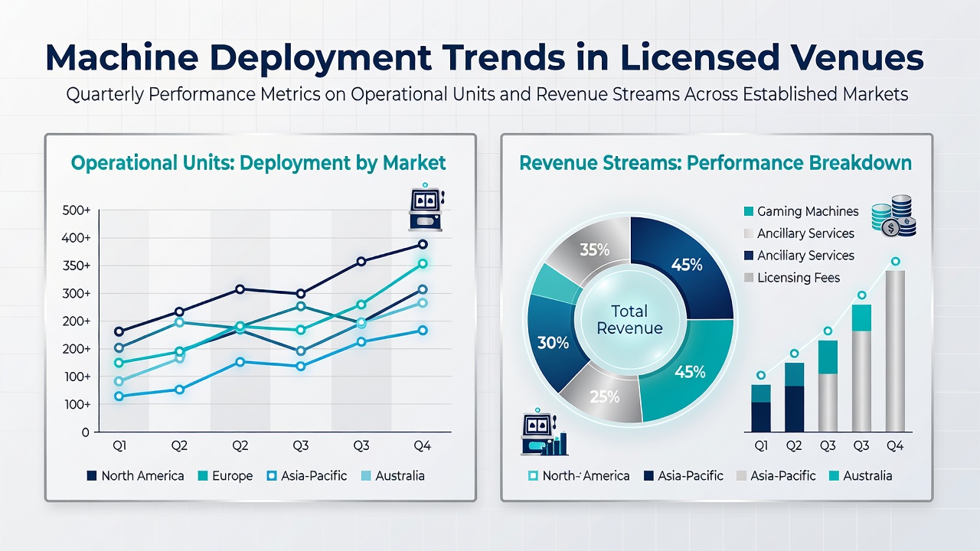This screenshot has width=980, height=551.
Task: Click the navy Q2 bar in the bar chart
Action: (794, 409)
